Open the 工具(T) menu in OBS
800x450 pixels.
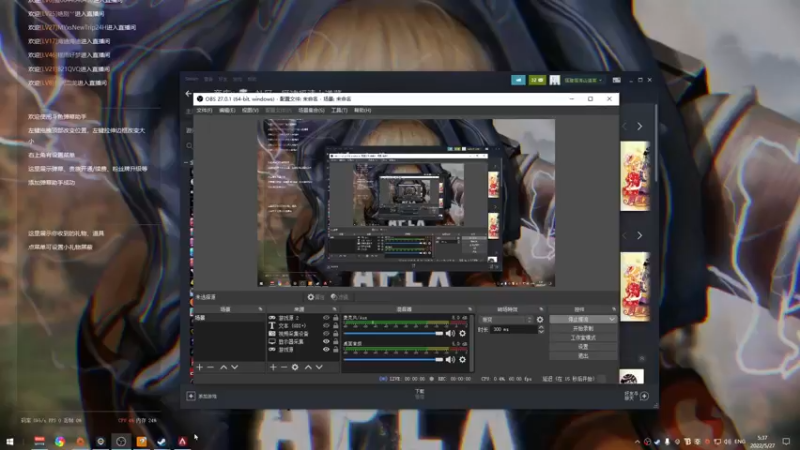[x=339, y=110]
